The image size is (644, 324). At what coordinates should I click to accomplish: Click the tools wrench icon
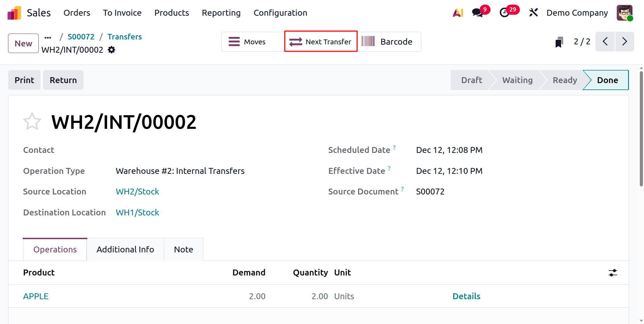click(x=534, y=13)
